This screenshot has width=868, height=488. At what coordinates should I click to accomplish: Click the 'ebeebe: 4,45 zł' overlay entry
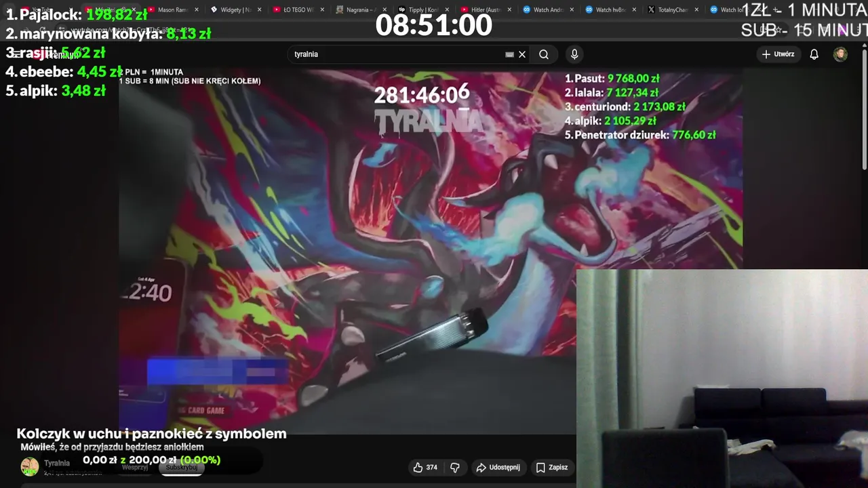click(x=64, y=72)
